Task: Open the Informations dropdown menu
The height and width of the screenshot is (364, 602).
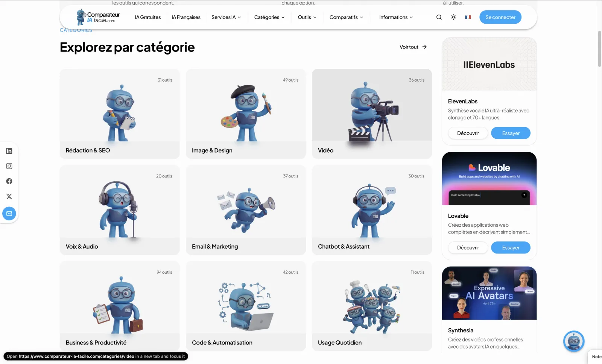Action: pyautogui.click(x=396, y=17)
